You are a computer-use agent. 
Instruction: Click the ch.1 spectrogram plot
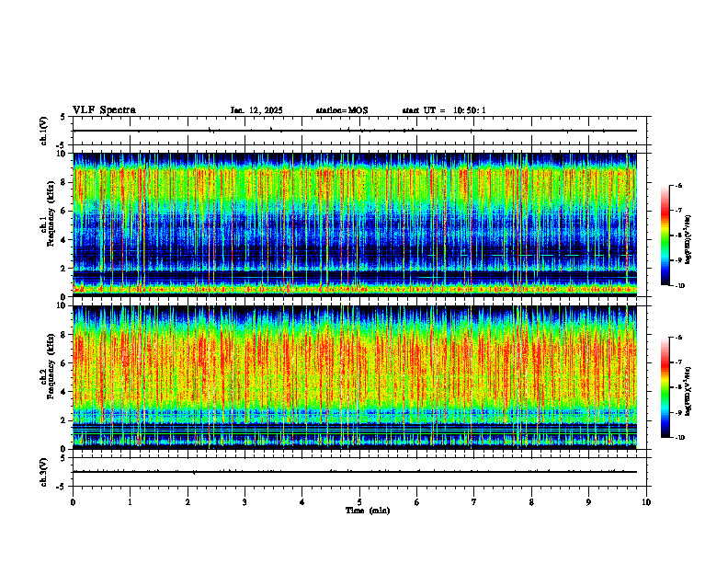point(355,224)
